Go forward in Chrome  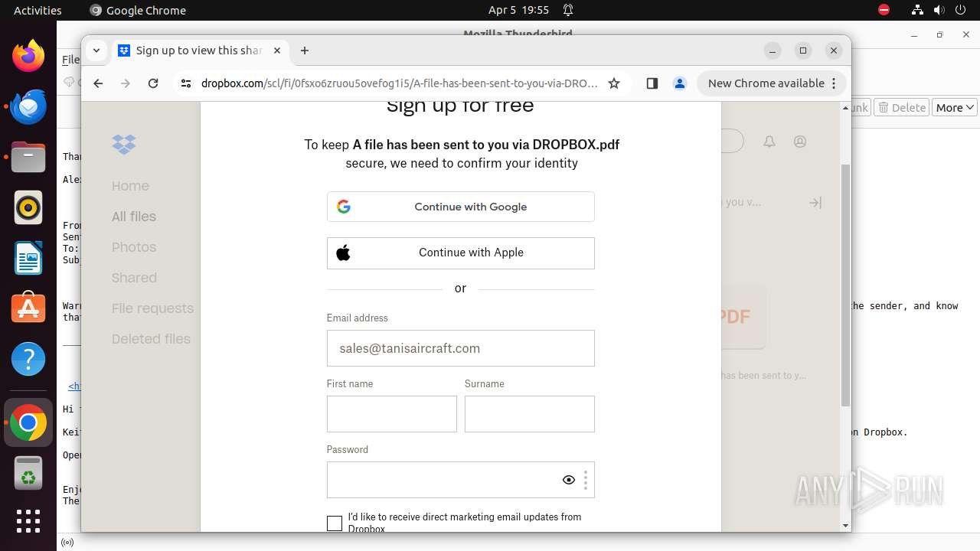(x=126, y=83)
